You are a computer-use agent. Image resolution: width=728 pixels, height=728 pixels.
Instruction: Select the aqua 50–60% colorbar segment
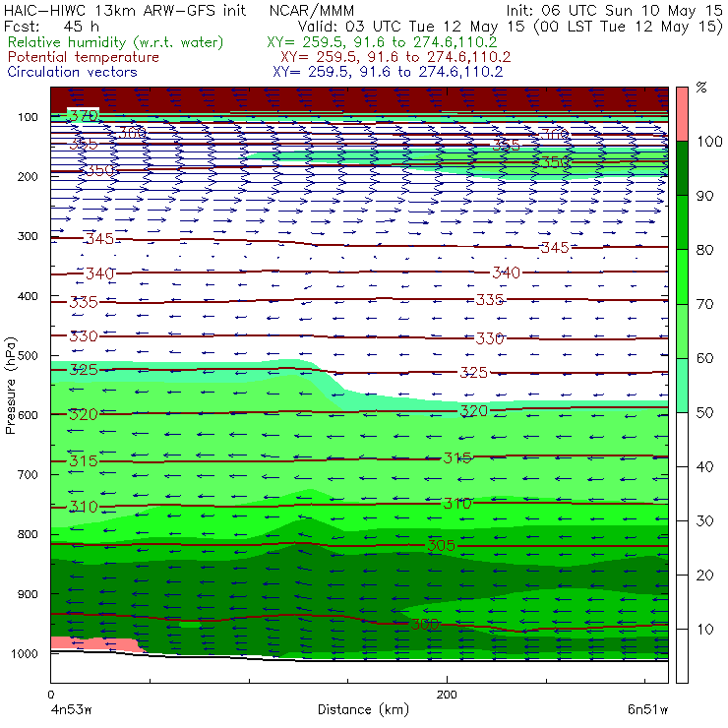(x=682, y=386)
